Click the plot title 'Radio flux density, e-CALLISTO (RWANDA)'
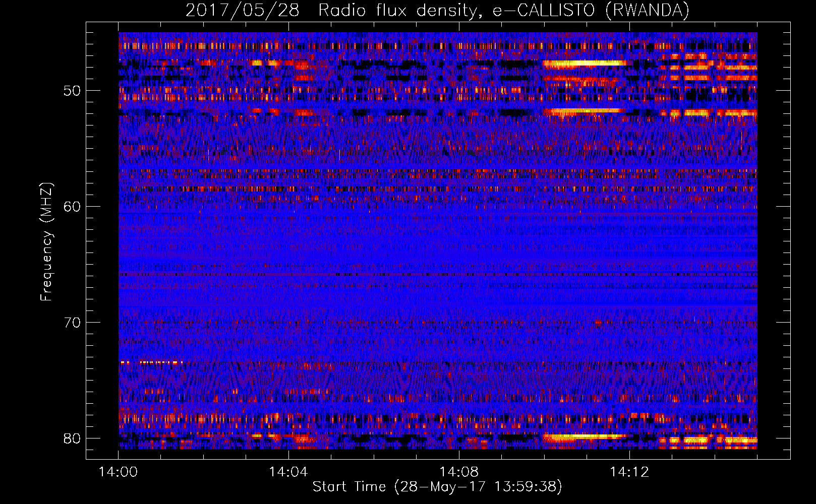 [x=504, y=10]
